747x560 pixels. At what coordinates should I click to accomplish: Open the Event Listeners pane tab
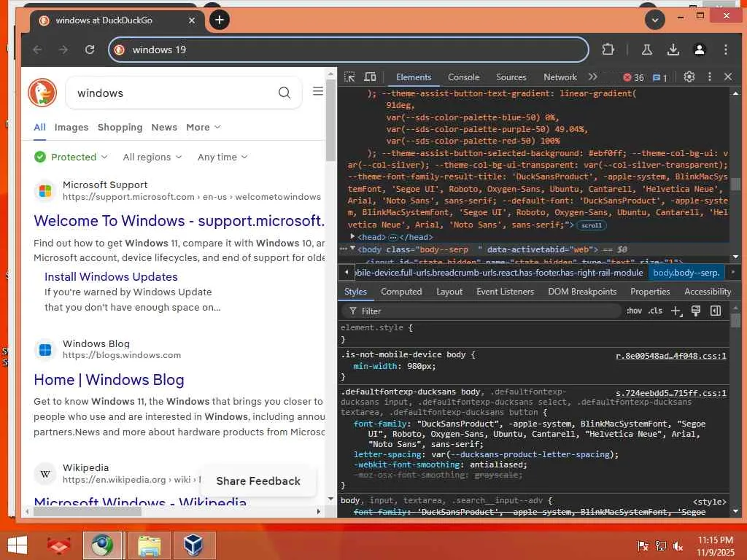pyautogui.click(x=505, y=292)
